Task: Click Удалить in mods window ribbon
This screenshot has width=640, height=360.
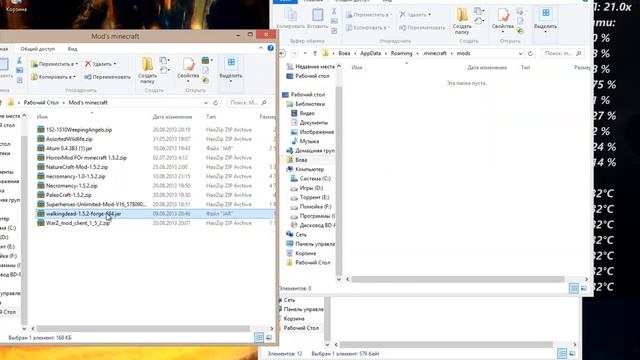Action: 415,15
